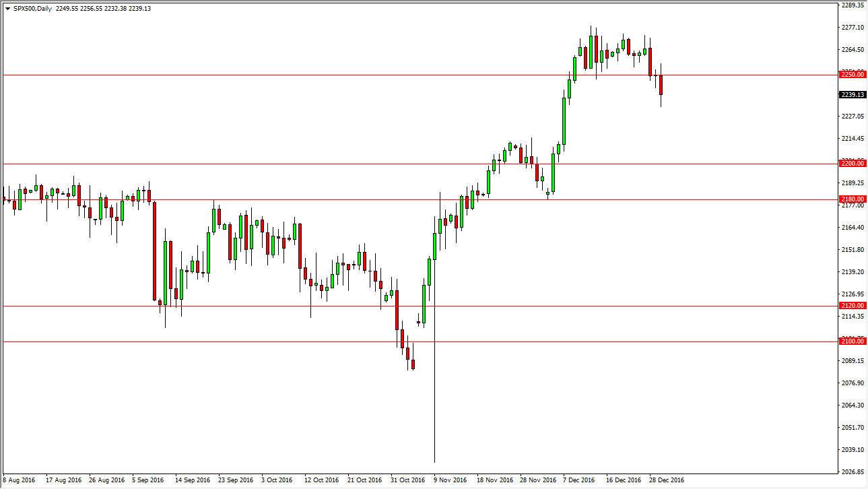The width and height of the screenshot is (868, 489).
Task: Click the 2227.05 price scale value
Action: coord(850,115)
